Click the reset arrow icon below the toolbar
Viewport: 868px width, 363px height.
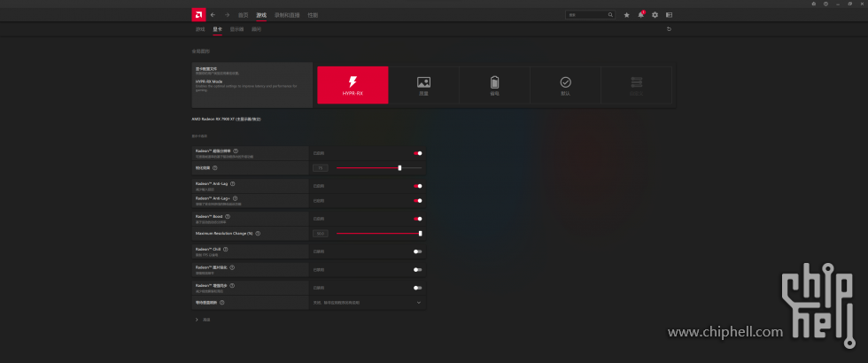(x=669, y=28)
